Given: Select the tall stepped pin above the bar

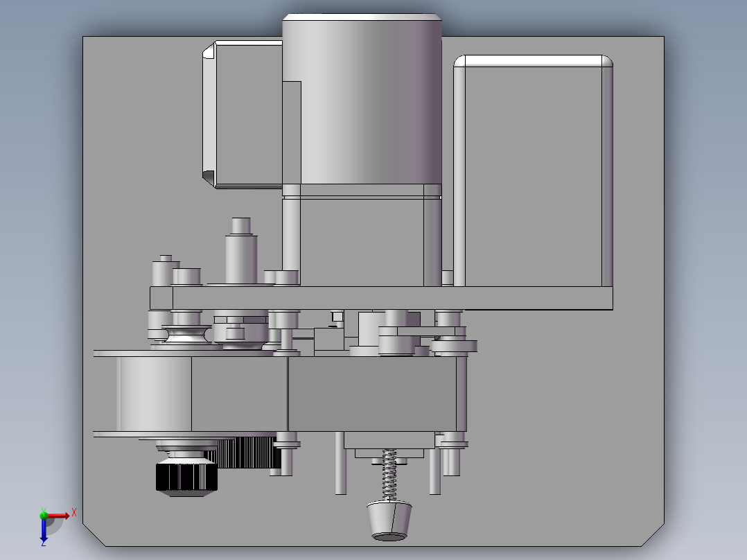Looking at the screenshot, I should click(241, 251).
